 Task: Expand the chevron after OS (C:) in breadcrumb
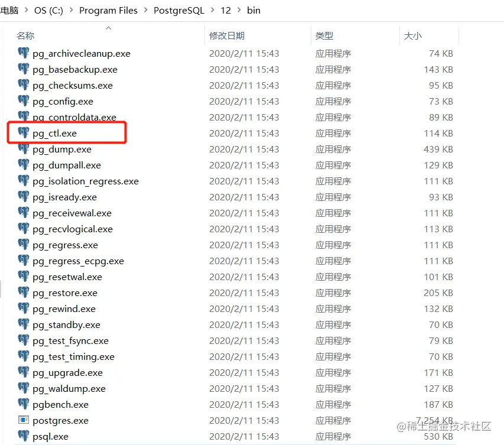(x=71, y=10)
